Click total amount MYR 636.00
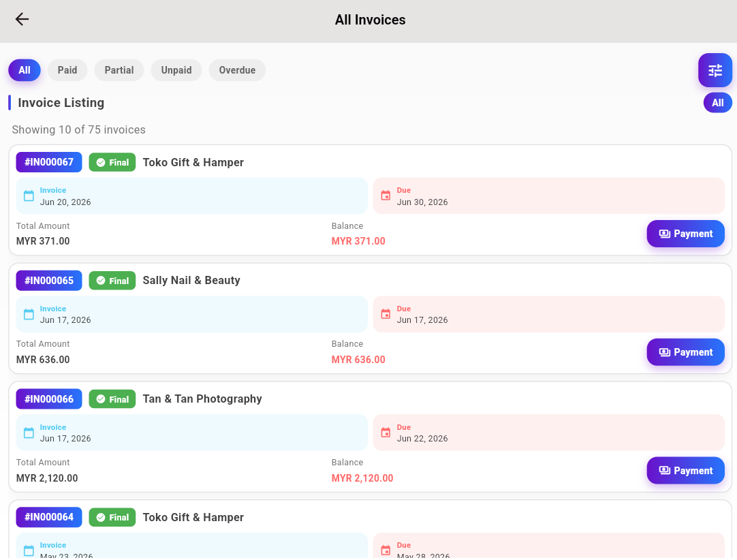 [43, 360]
